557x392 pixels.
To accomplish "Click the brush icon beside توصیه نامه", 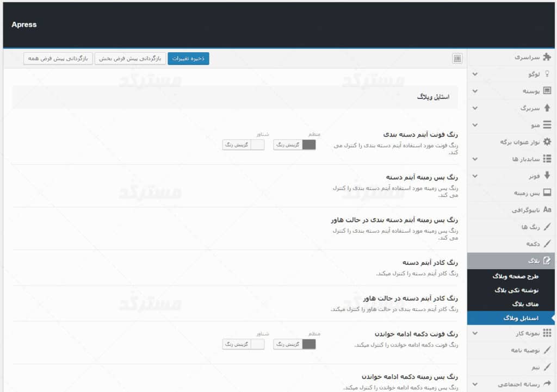I will (x=547, y=350).
